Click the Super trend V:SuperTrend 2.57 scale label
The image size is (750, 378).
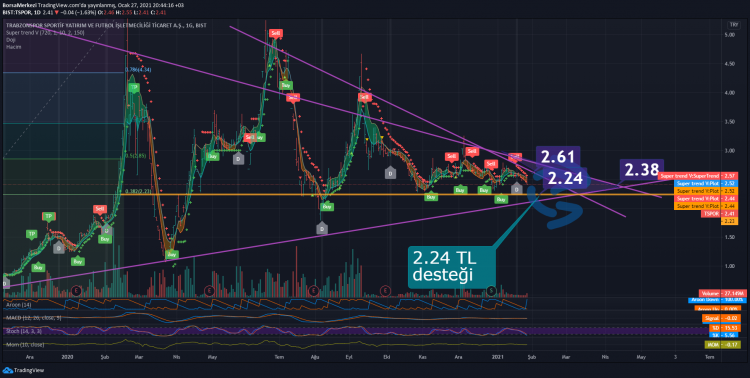(x=699, y=176)
